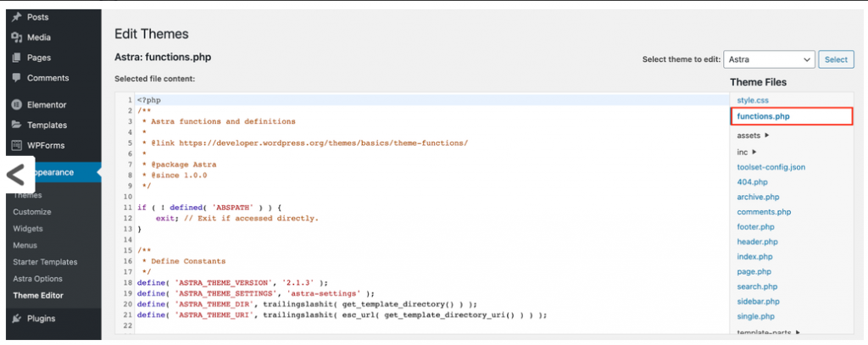
Task: Click the WPForms icon
Action: tap(16, 146)
